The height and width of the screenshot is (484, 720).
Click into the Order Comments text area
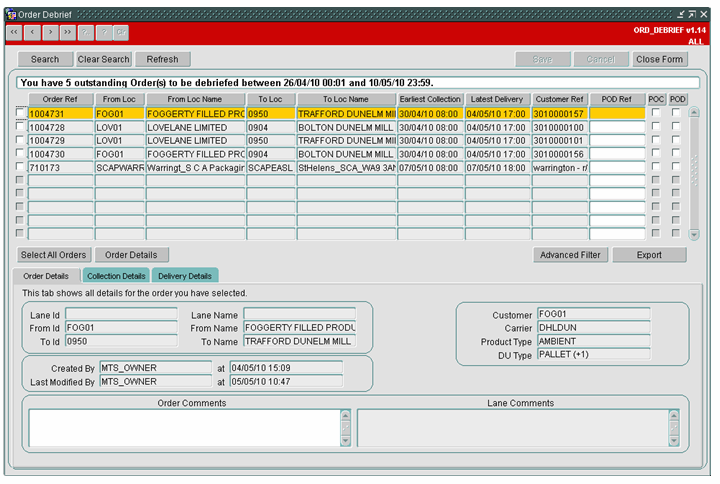click(x=185, y=428)
